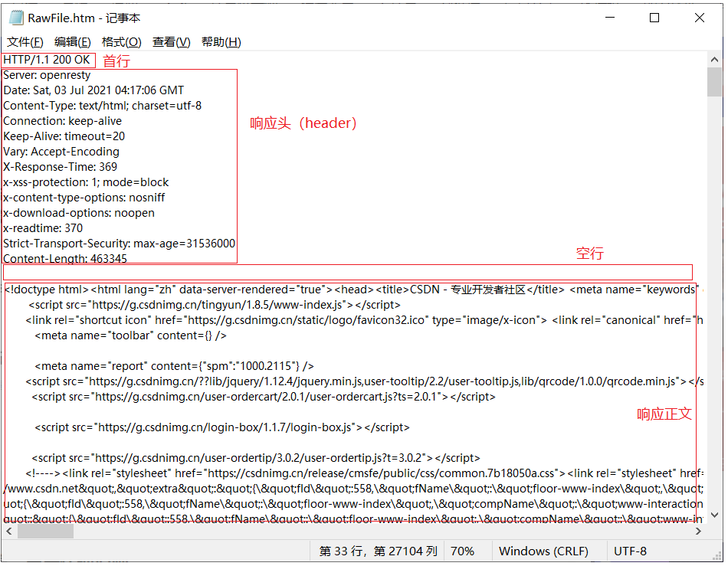Click the vertical scrollbar down arrow
Screen dimensions: 728x566
[714, 515]
